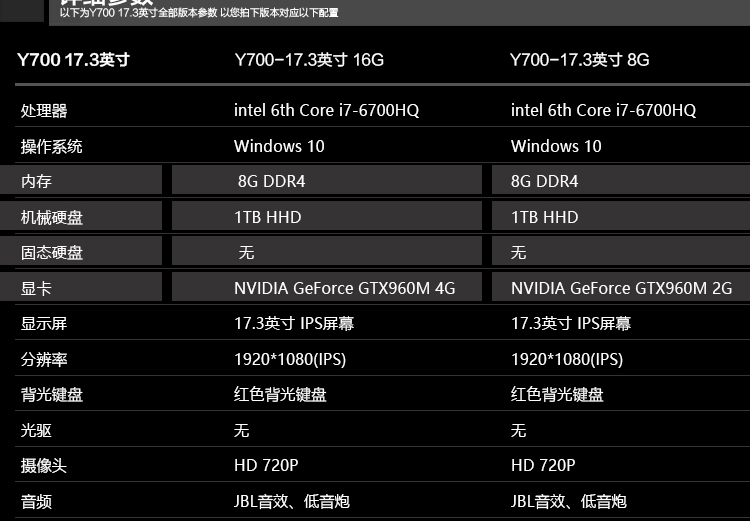Select the column header Y700-17.3英寸 8G
750x521 pixels.
pyautogui.click(x=579, y=60)
